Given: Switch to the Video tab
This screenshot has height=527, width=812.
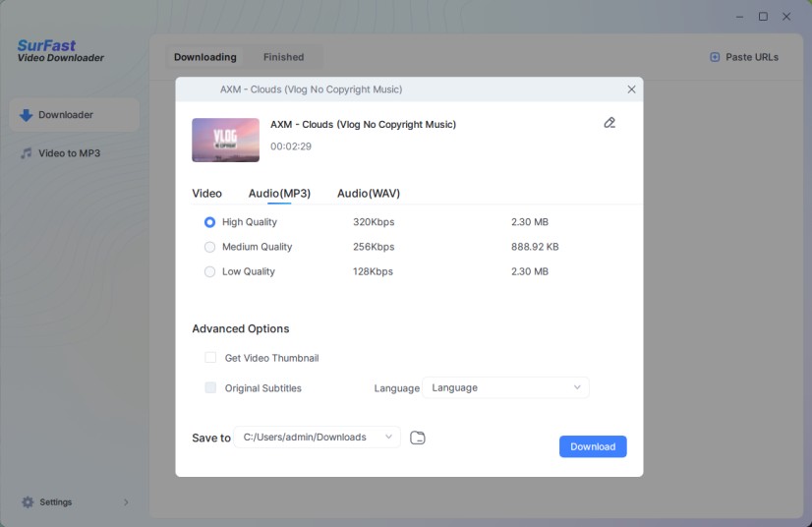Looking at the screenshot, I should pos(207,194).
